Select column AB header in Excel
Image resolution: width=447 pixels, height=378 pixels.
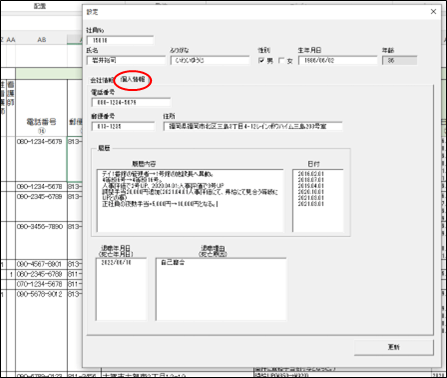tap(41, 40)
